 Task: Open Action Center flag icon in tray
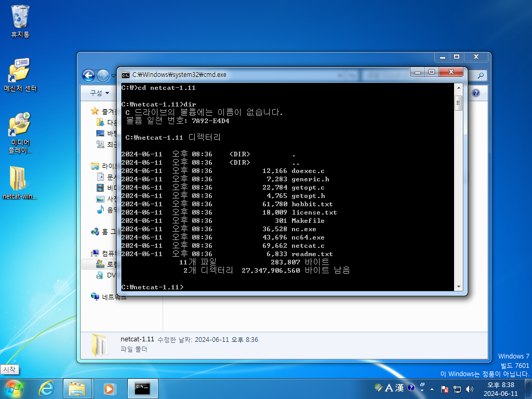tap(444, 389)
